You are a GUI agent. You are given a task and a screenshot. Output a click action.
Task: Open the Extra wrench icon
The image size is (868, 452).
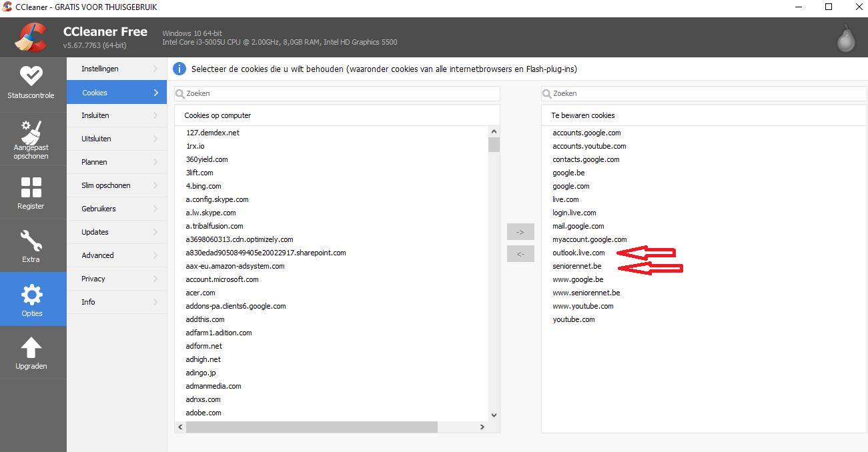point(31,241)
